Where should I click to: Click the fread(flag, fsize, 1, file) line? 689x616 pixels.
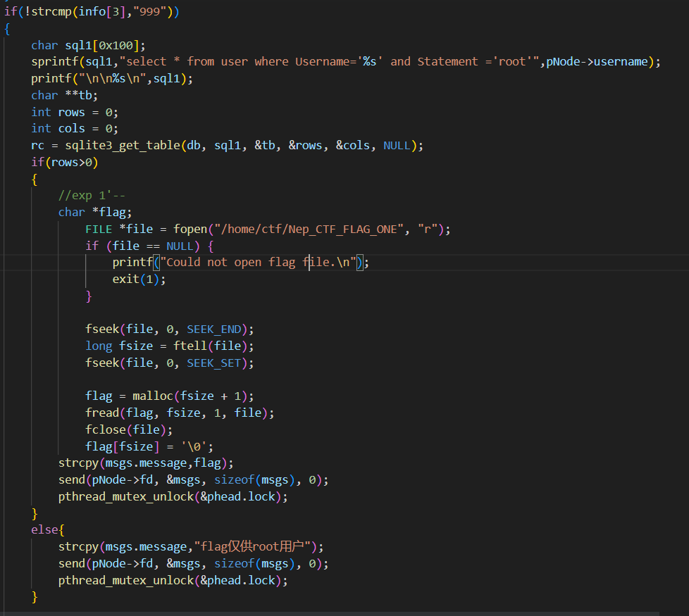tap(180, 413)
